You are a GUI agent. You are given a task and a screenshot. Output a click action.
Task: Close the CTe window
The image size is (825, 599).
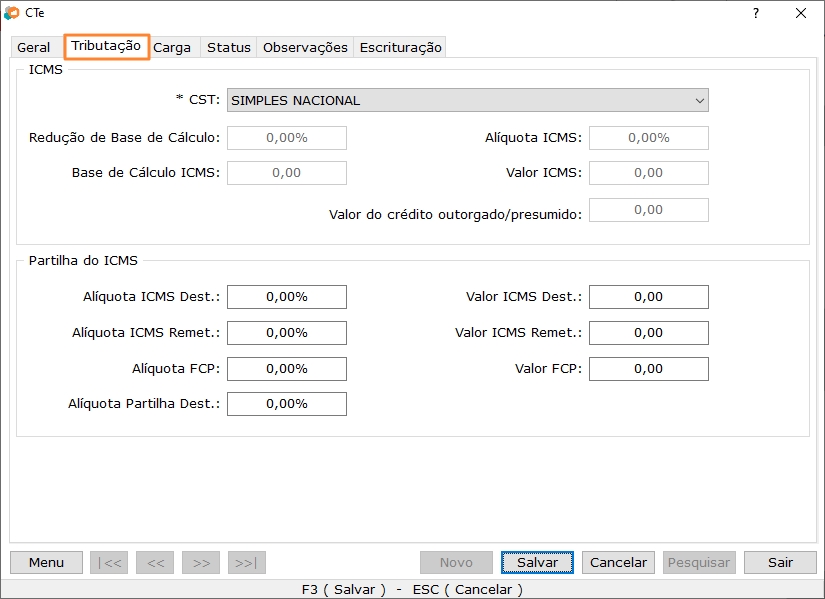tap(800, 13)
